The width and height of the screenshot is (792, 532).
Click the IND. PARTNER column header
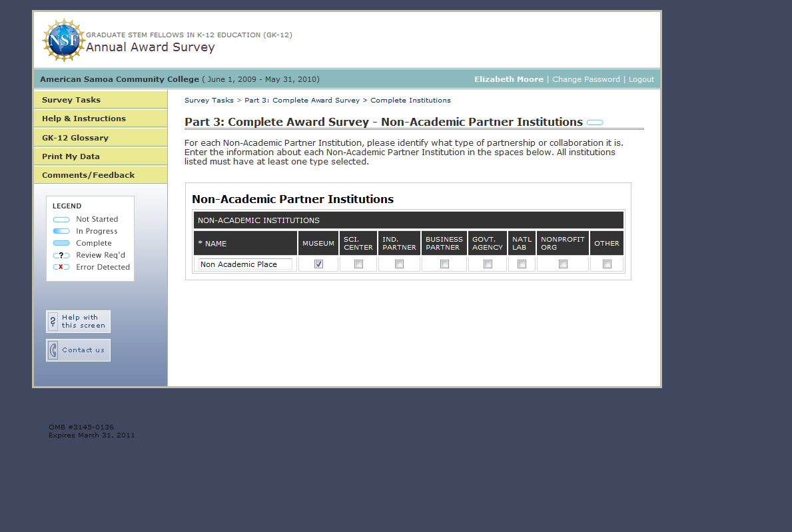point(399,243)
